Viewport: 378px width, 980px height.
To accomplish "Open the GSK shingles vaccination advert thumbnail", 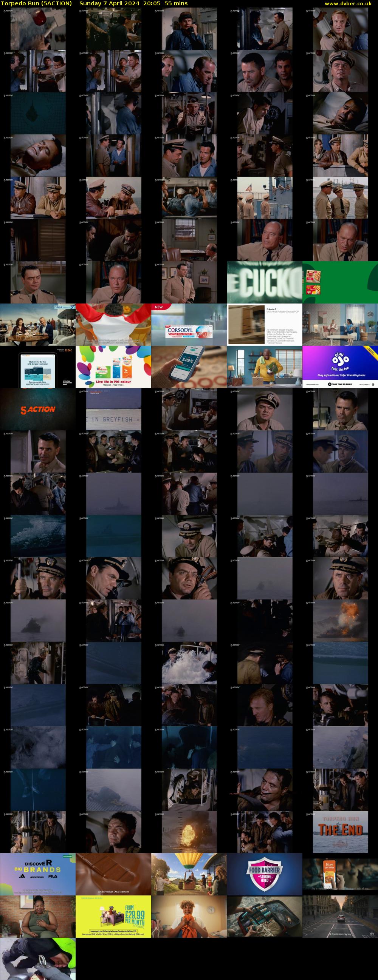I will coord(38,367).
